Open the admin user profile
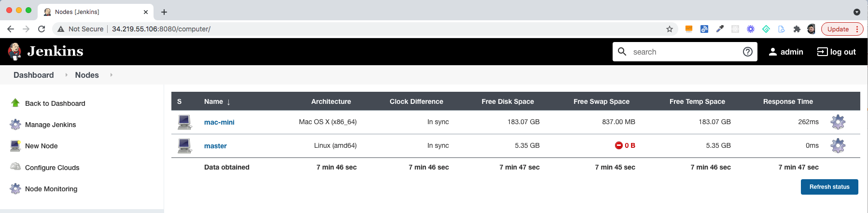The height and width of the screenshot is (213, 868). (785, 52)
